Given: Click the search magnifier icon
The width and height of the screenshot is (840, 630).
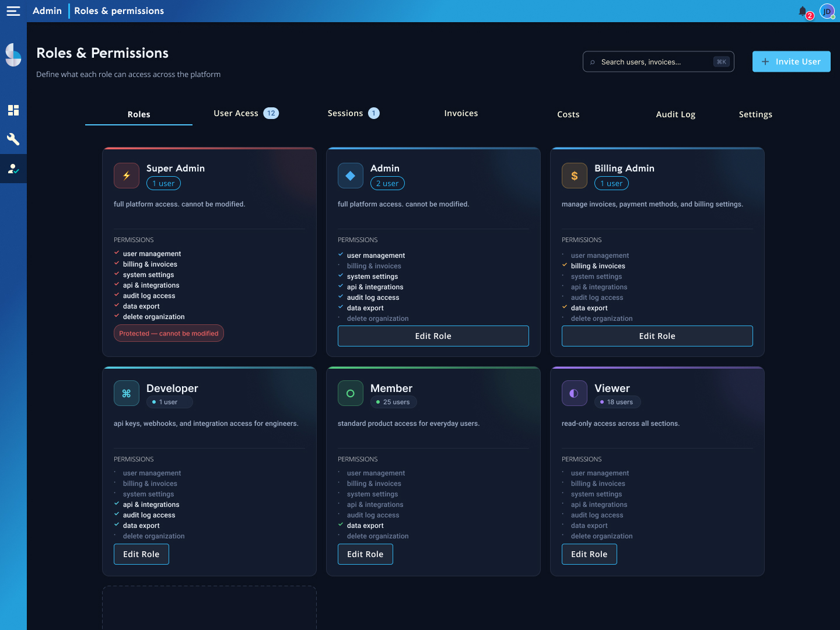Looking at the screenshot, I should click(593, 62).
